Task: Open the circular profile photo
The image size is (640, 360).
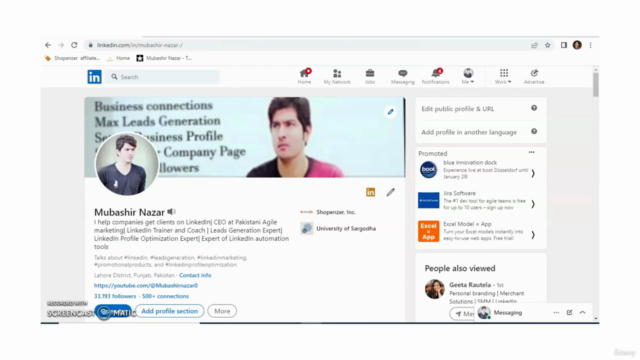Action: (127, 164)
